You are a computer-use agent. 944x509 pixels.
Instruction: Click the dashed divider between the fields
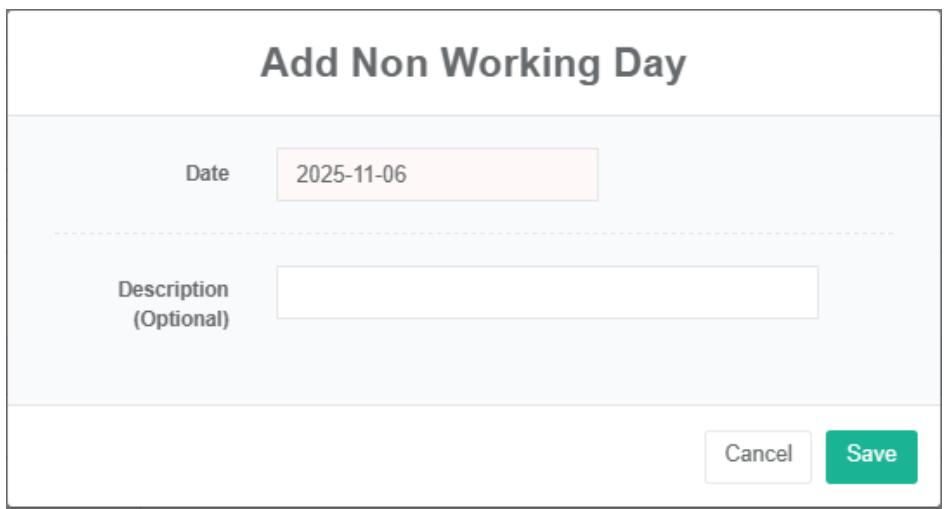(x=473, y=233)
